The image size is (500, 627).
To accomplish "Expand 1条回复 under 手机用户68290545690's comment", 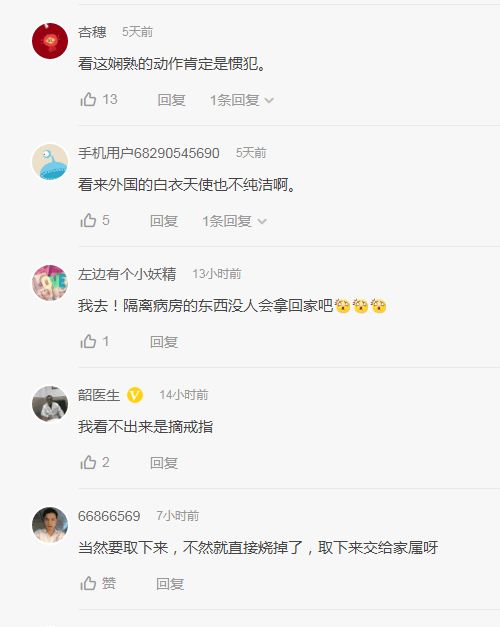I will (234, 221).
